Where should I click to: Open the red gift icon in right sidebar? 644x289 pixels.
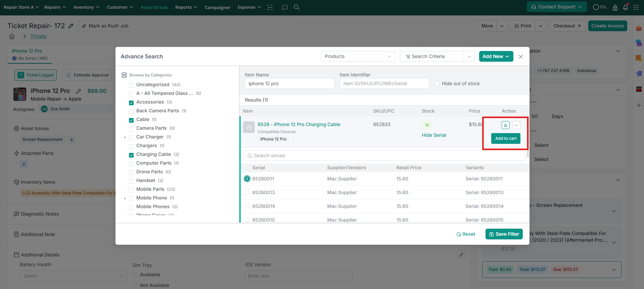point(639,28)
